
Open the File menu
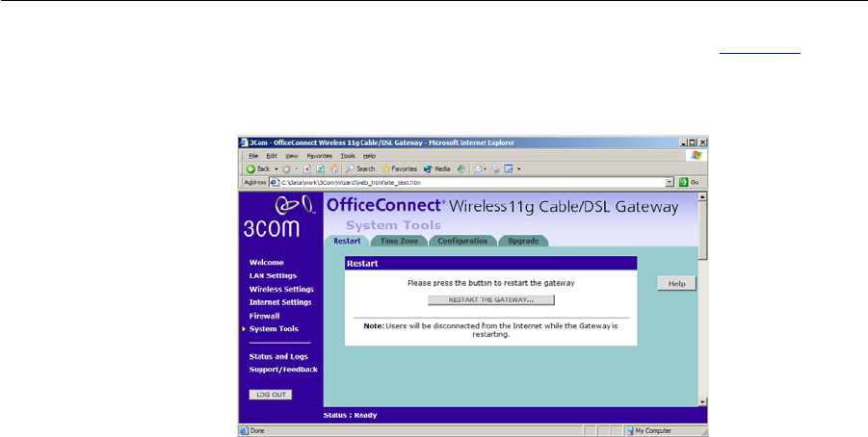click(253, 156)
